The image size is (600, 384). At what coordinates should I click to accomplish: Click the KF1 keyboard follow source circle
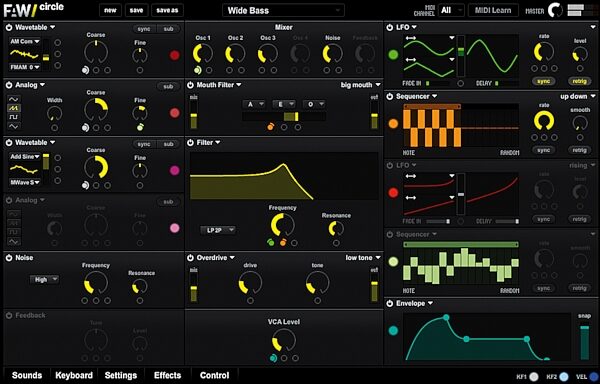[x=533, y=377]
